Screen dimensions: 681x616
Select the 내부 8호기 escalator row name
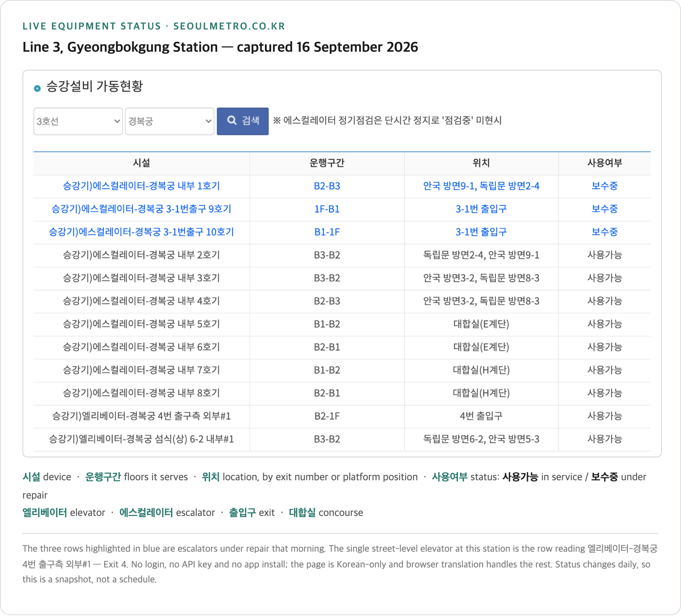(x=141, y=393)
